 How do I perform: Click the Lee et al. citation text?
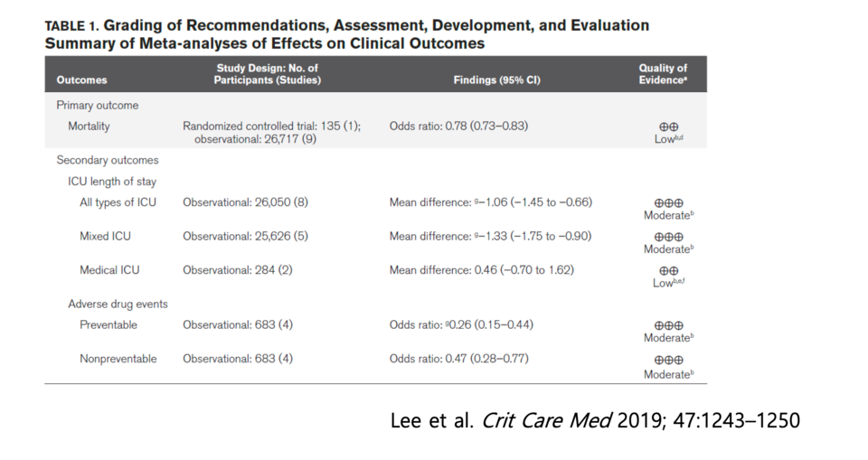point(594,421)
